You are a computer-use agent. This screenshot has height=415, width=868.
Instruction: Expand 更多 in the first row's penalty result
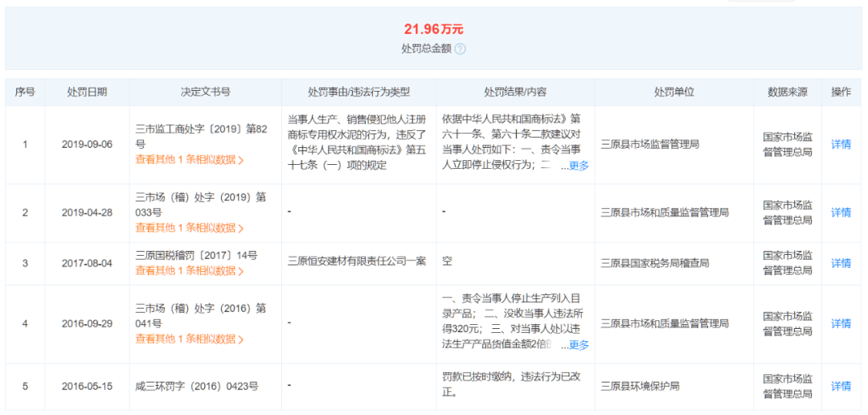coord(579,166)
